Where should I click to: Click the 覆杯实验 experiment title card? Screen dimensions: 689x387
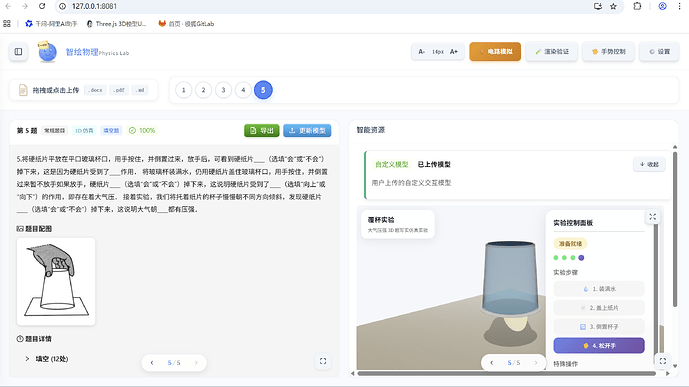398,224
